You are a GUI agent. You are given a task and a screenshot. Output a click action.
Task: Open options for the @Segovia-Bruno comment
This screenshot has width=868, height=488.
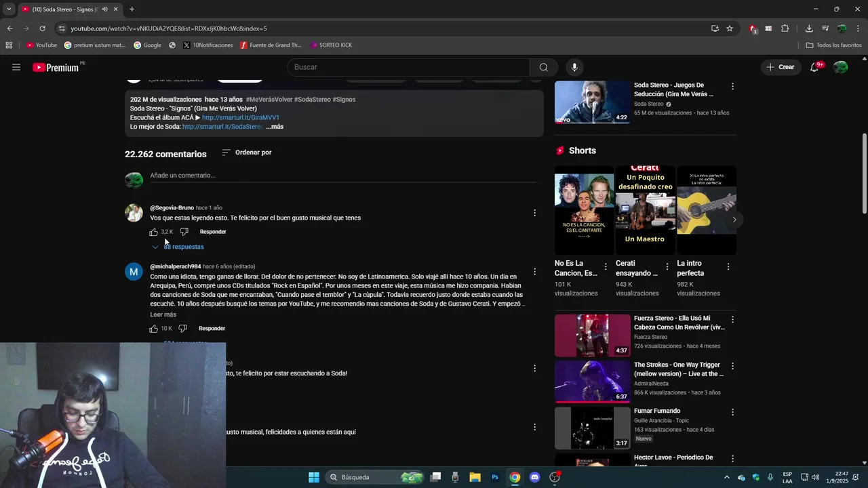click(534, 213)
